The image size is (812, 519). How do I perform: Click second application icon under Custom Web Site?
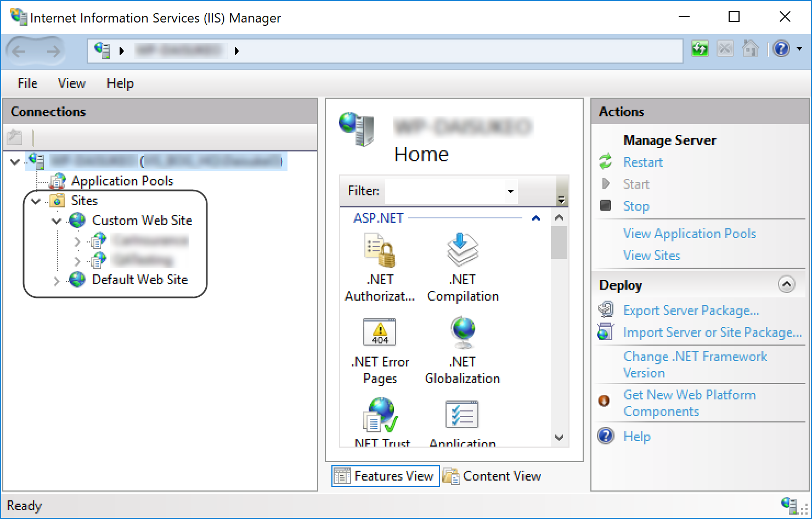(99, 260)
